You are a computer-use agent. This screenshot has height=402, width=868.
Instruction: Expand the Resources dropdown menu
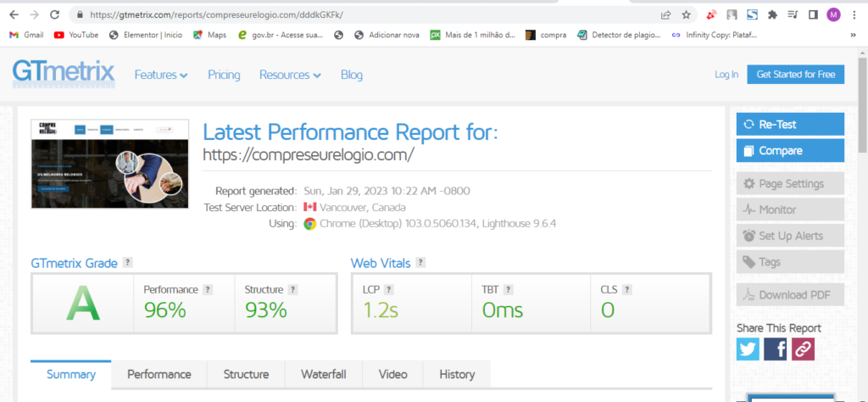pos(290,75)
